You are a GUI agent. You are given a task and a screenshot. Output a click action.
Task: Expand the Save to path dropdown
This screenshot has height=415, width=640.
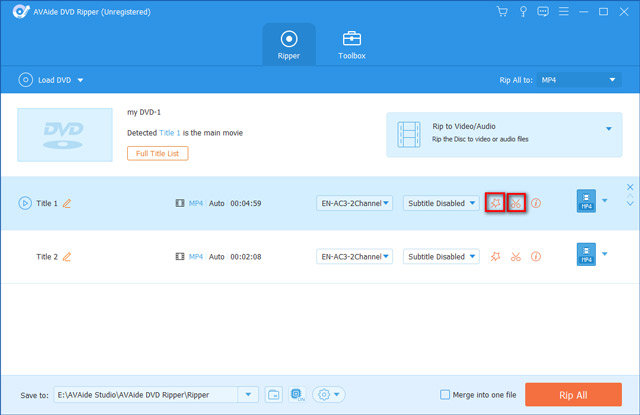pyautogui.click(x=248, y=395)
